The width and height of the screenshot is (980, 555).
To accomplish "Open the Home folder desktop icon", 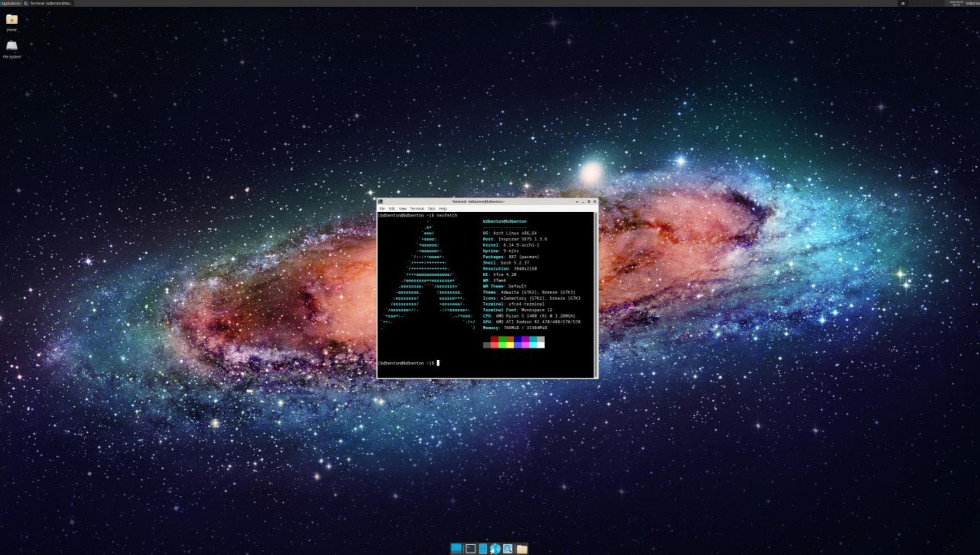I will click(x=11, y=23).
